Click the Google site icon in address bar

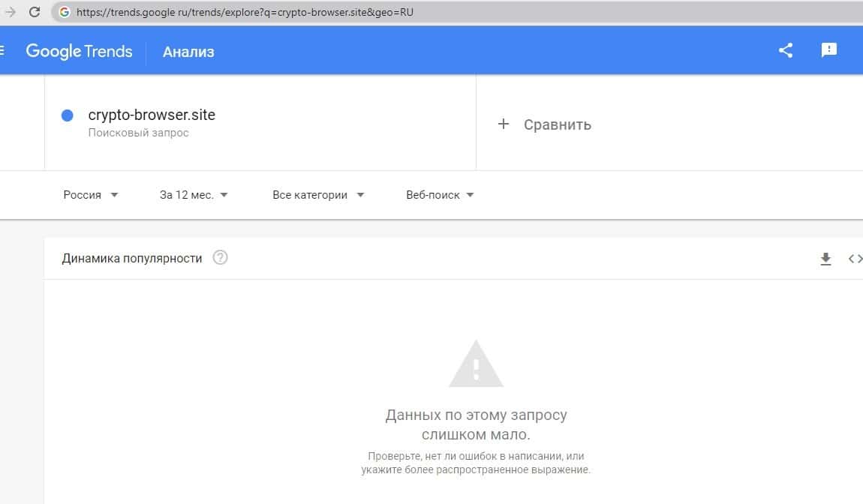tap(65, 12)
